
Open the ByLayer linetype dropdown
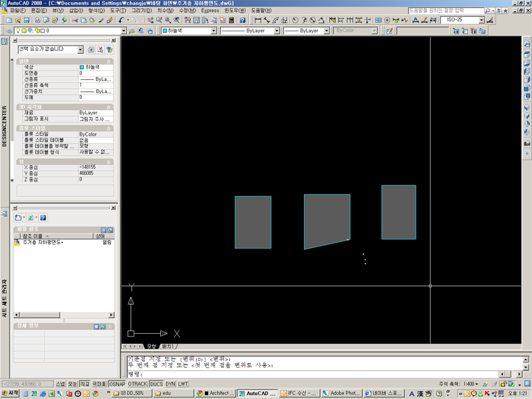coord(277,31)
